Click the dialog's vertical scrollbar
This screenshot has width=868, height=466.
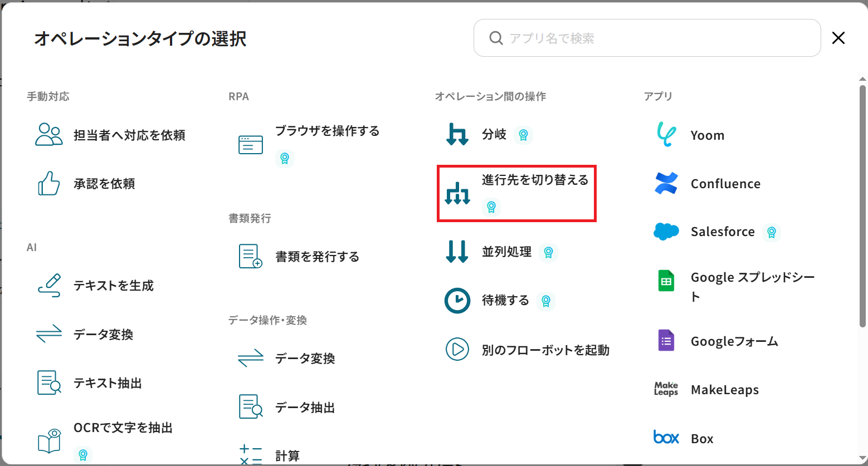point(862,206)
